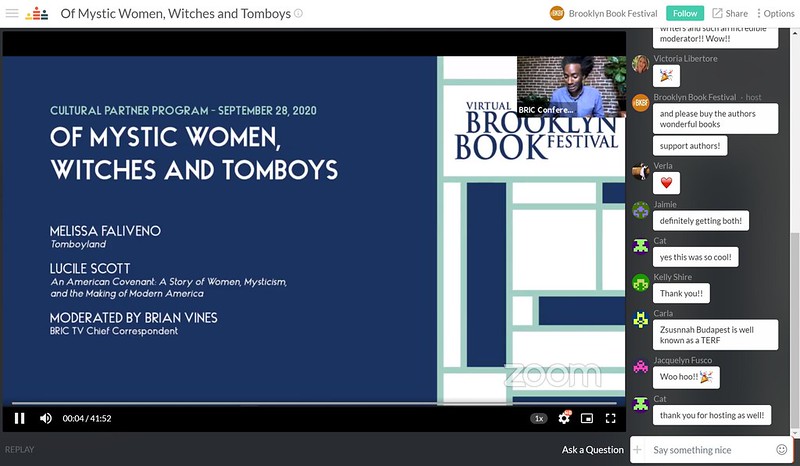Click Verla's chat avatar
The width and height of the screenshot is (800, 466).
tap(640, 171)
